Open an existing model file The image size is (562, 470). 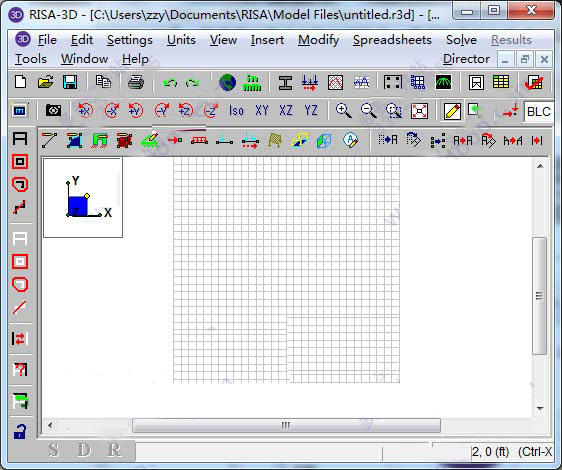[x=45, y=82]
